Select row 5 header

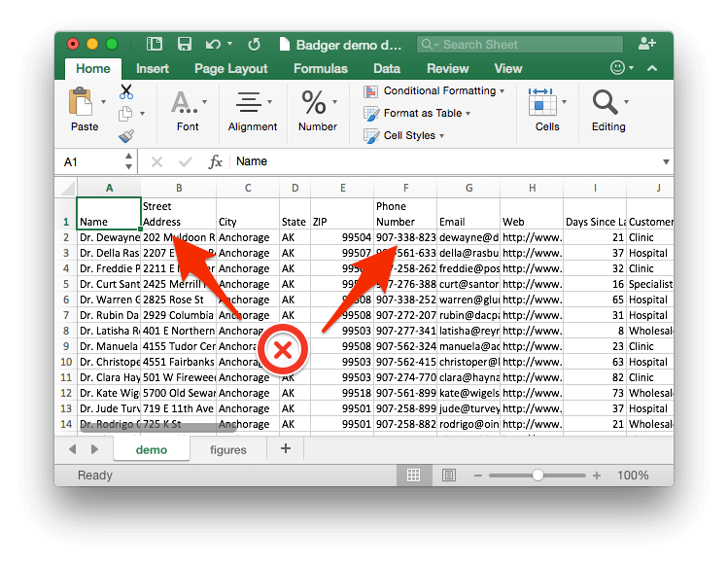(x=66, y=284)
